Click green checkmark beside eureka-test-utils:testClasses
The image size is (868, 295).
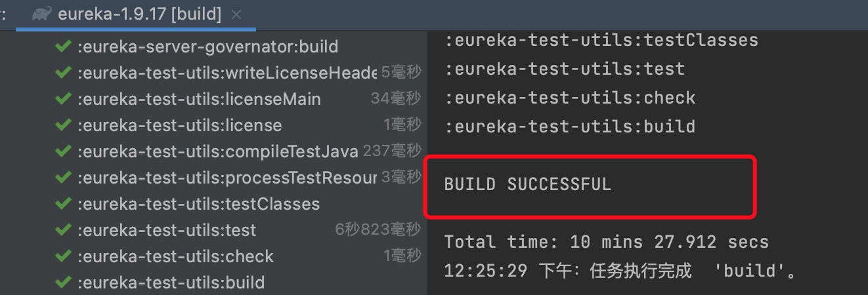click(63, 204)
